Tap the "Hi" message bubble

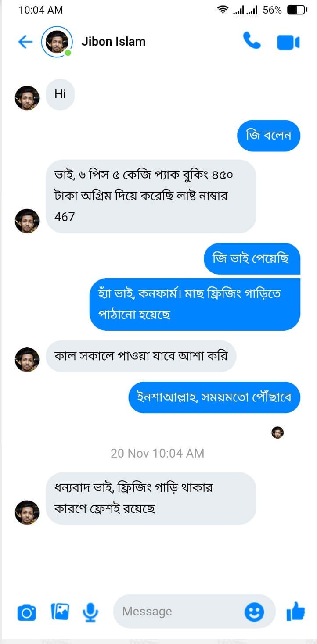60,94
